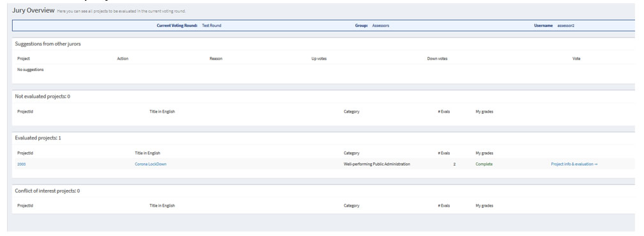Click the Up votes column header
The width and height of the screenshot is (644, 236).
pyautogui.click(x=319, y=59)
